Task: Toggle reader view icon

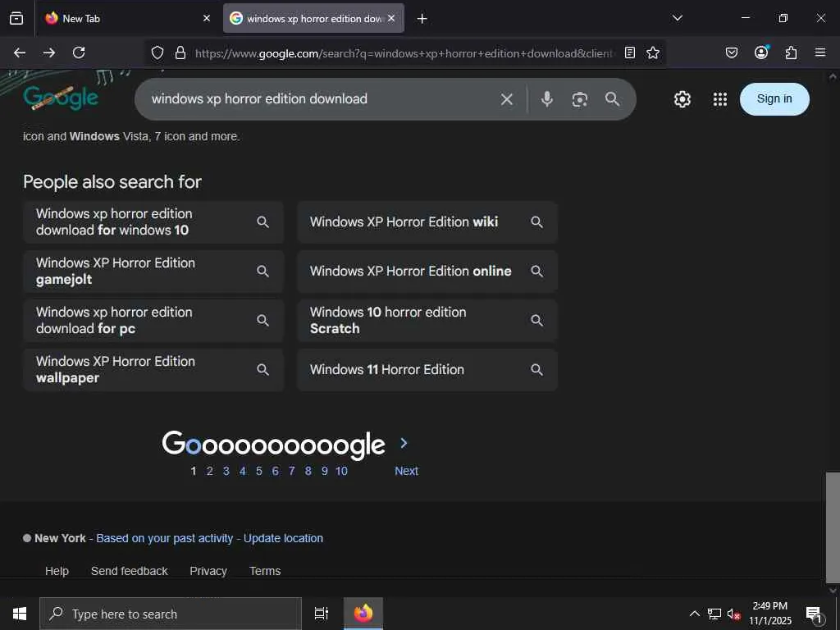Action: [x=630, y=52]
